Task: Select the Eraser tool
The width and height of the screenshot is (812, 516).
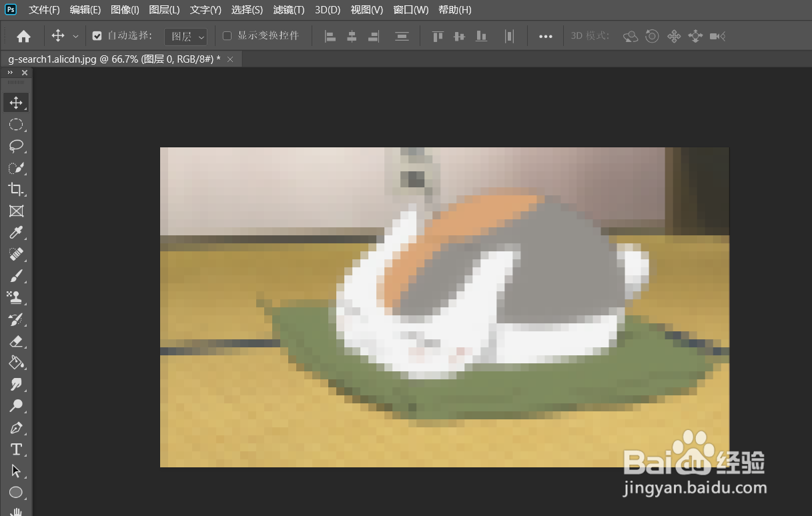Action: tap(16, 341)
